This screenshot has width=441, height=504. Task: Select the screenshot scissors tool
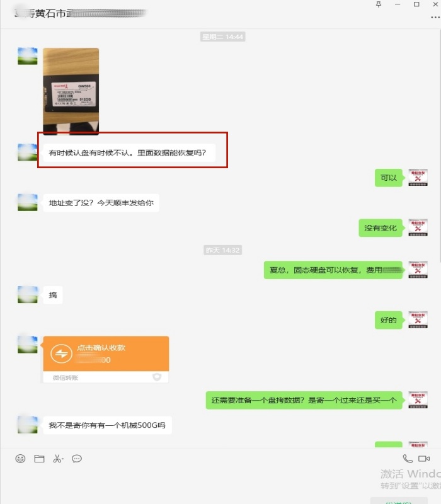pyautogui.click(x=57, y=459)
